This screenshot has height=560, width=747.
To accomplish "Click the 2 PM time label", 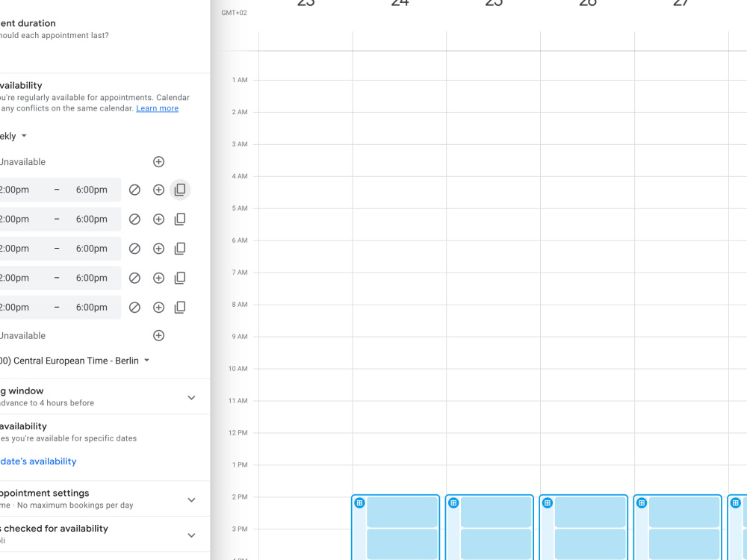I will click(x=240, y=497).
